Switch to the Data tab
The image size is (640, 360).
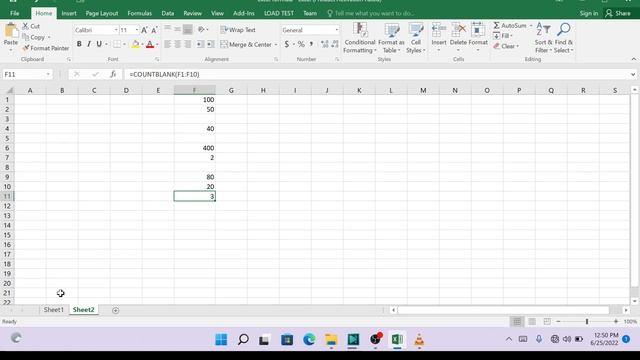coord(167,13)
